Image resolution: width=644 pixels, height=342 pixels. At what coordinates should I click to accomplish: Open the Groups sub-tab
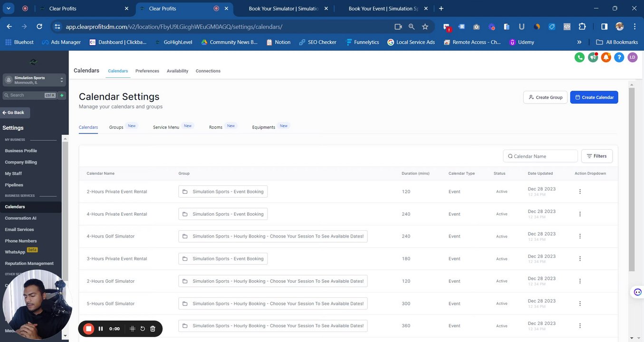tap(116, 127)
